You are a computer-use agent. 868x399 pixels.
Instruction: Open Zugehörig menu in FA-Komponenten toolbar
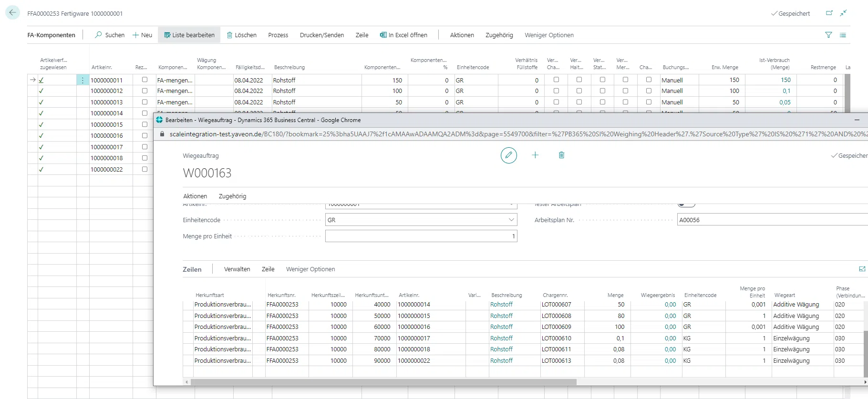tap(499, 35)
